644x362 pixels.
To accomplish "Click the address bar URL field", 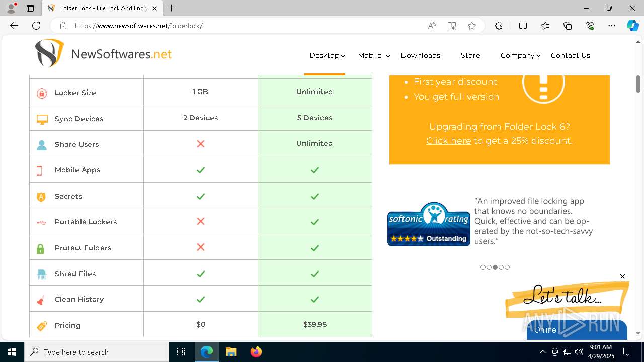I will [x=247, y=26].
